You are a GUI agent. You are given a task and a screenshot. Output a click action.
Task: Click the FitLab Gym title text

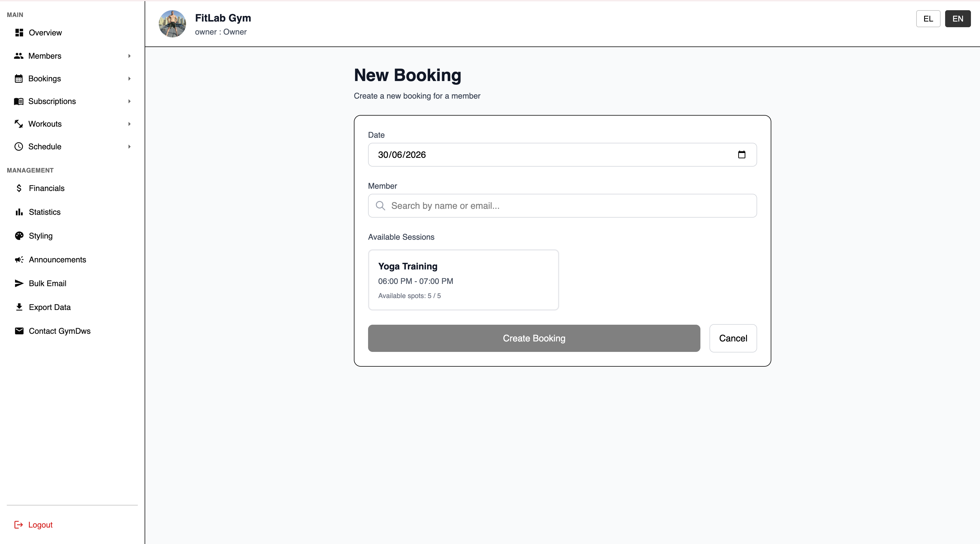pos(223,18)
